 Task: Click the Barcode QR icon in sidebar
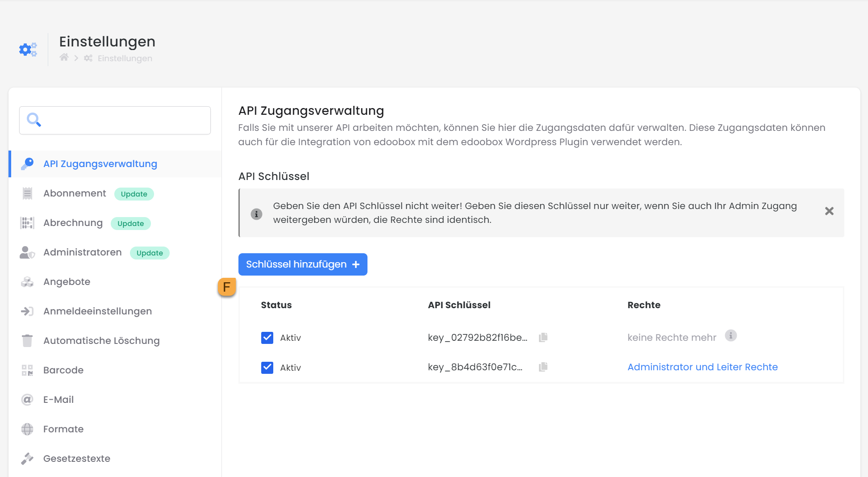27,370
